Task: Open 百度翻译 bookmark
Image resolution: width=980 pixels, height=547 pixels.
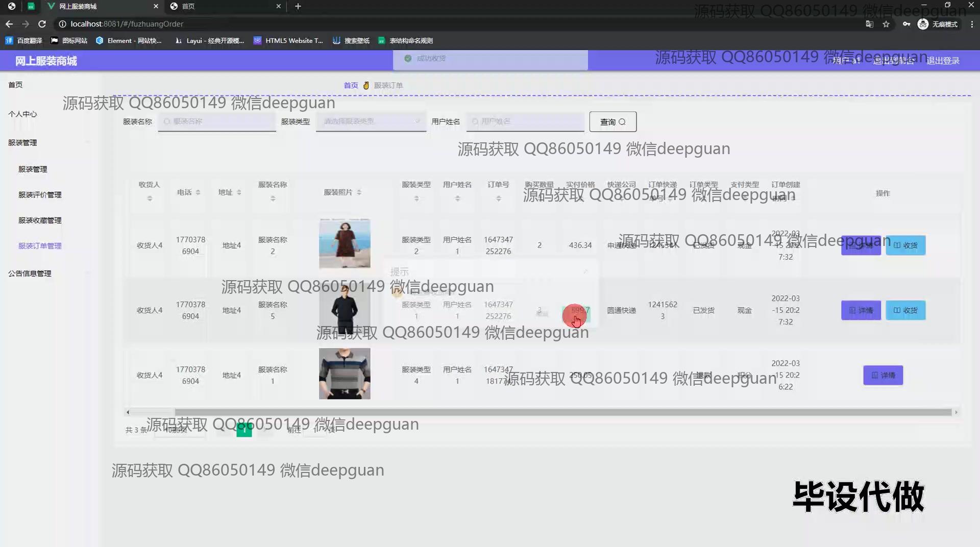Action: (x=24, y=40)
